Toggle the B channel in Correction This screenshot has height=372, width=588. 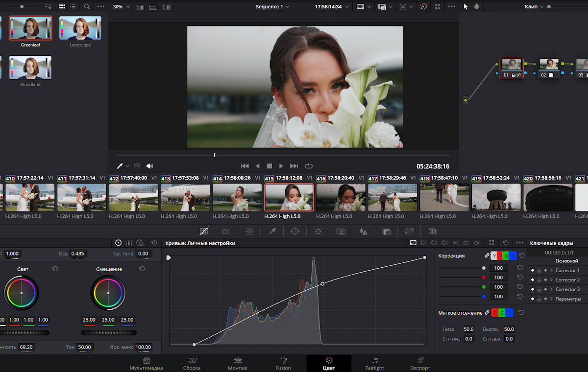(513, 256)
